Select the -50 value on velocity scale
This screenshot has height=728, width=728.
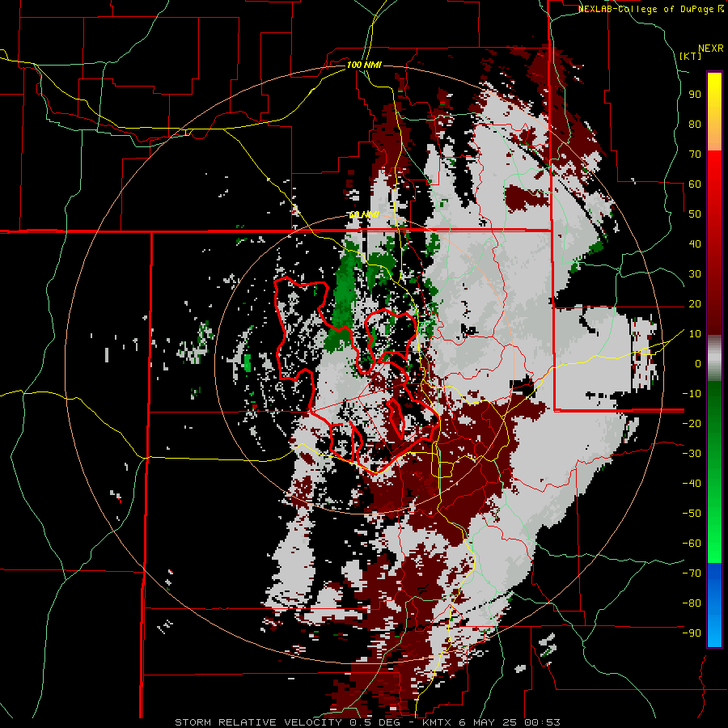point(692,514)
